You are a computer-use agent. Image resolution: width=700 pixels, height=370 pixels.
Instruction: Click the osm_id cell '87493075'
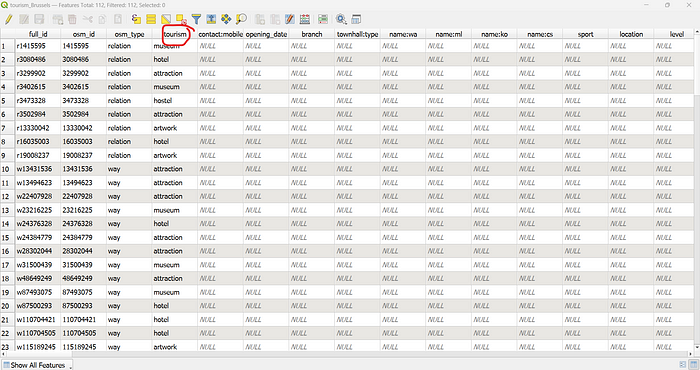pyautogui.click(x=83, y=292)
